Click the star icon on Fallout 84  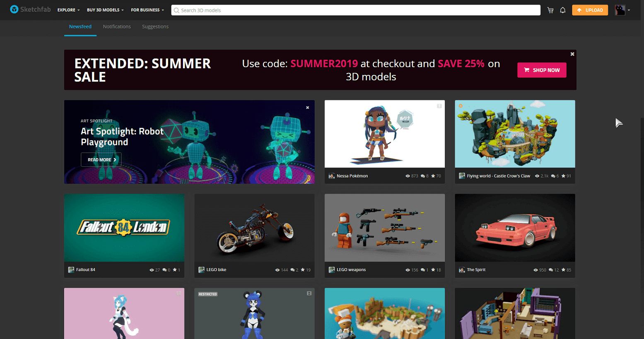175,270
